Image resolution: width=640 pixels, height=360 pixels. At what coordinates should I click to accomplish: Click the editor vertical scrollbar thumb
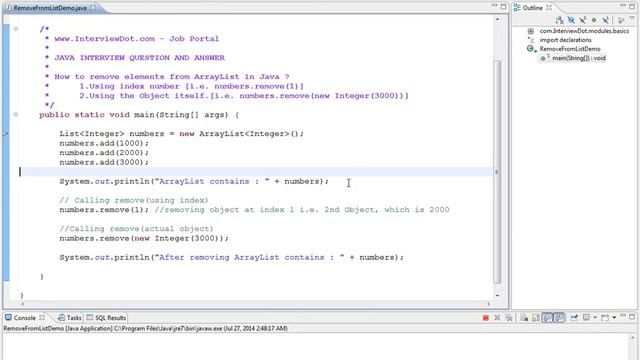click(x=497, y=171)
